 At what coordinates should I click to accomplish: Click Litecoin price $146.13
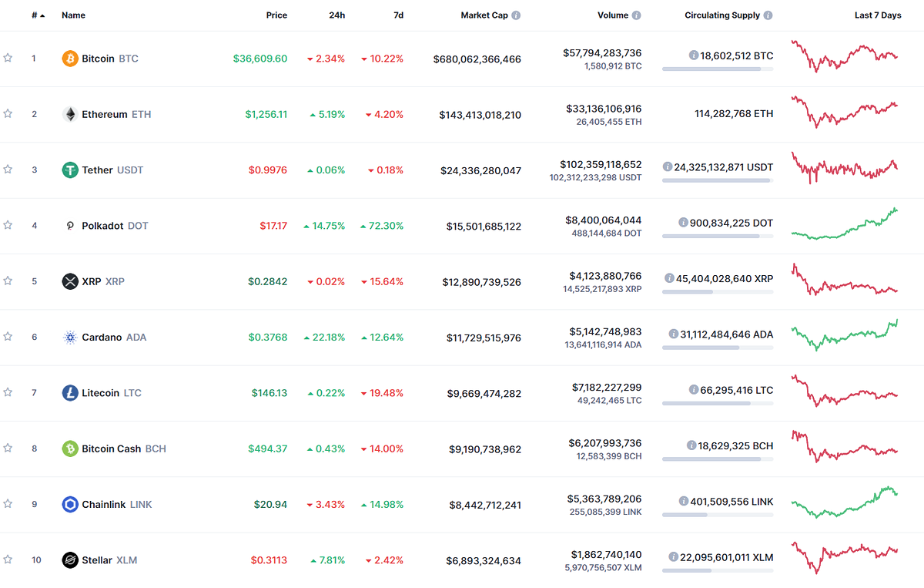point(269,393)
